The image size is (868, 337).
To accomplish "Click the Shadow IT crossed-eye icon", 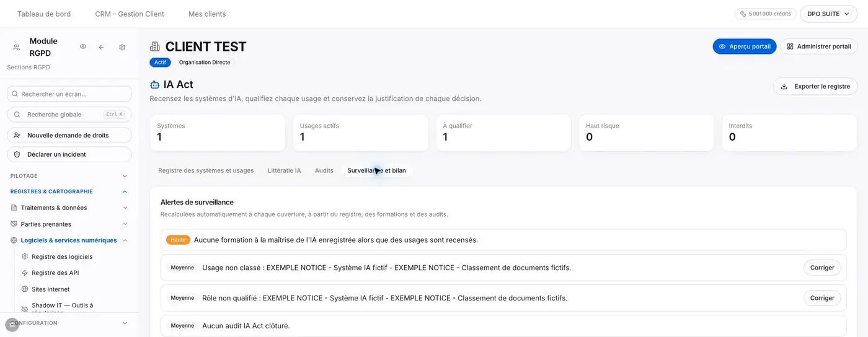I will (x=25, y=308).
